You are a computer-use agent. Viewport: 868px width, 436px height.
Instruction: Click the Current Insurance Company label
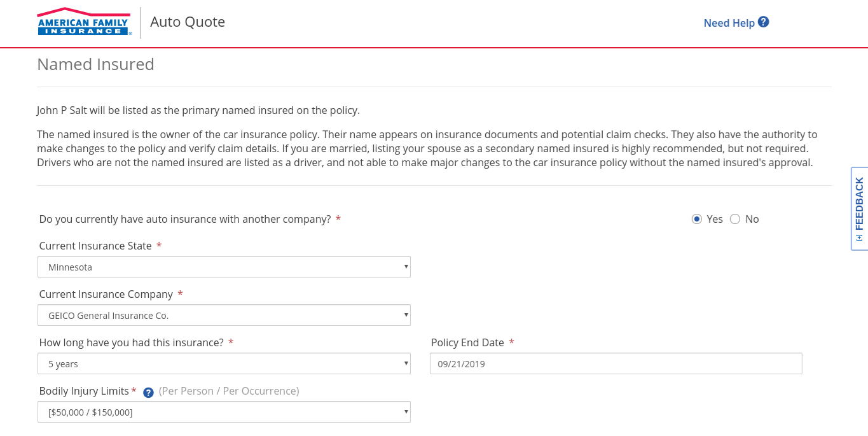(106, 294)
